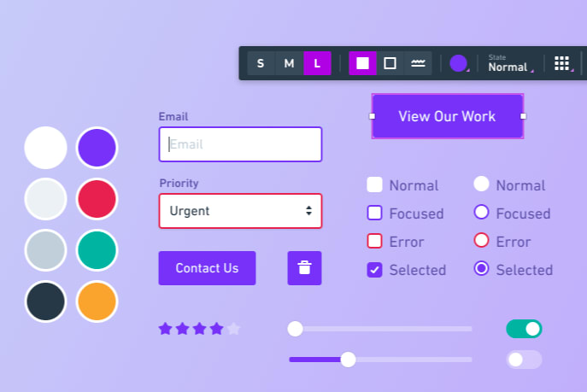
Task: Click the trash delete icon button
Action: [304, 268]
